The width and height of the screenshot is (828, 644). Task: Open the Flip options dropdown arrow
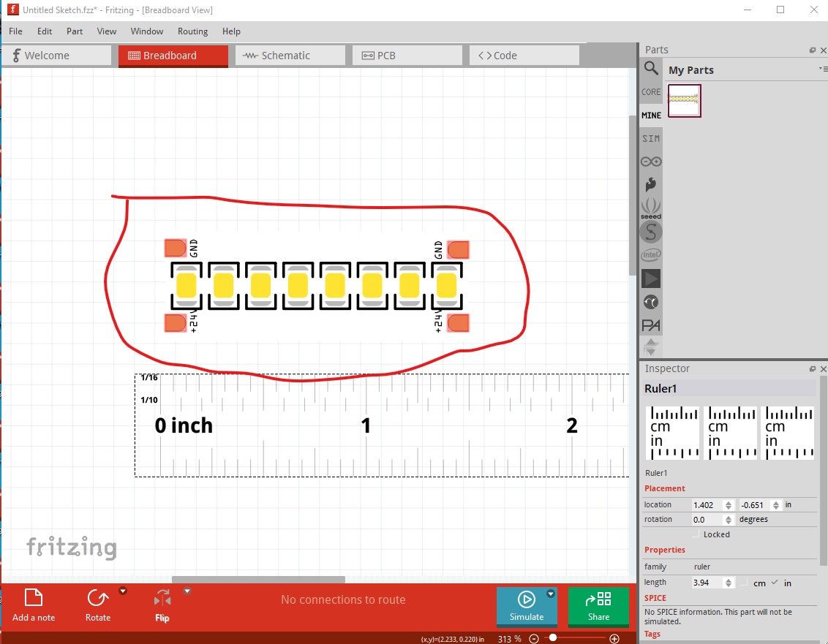pyautogui.click(x=187, y=591)
